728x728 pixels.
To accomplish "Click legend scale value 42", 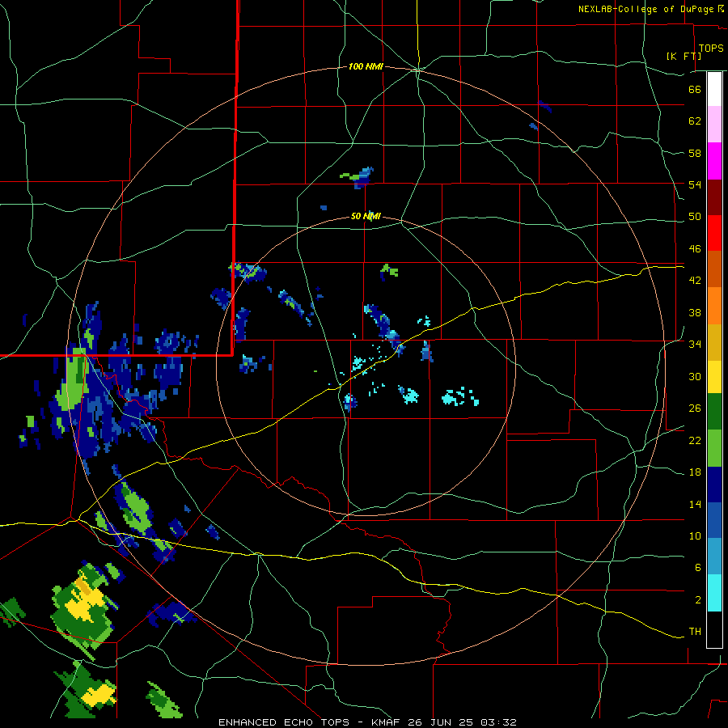I will (695, 281).
